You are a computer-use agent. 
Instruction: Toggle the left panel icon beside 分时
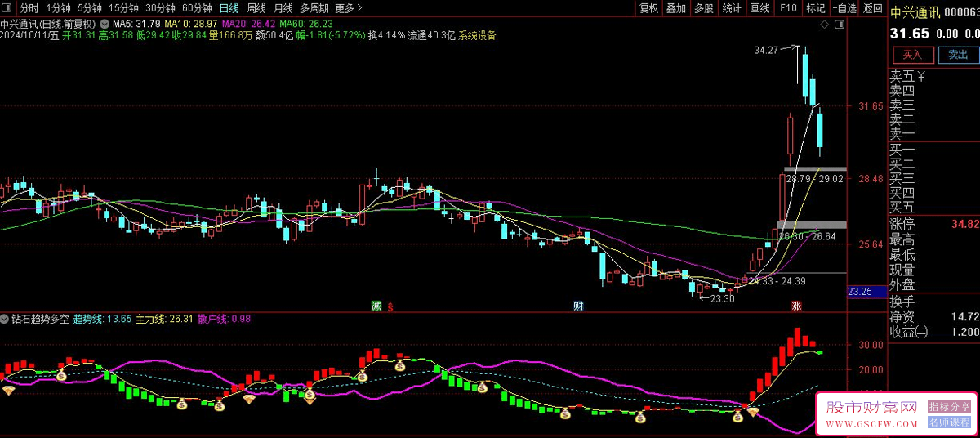pos(8,8)
